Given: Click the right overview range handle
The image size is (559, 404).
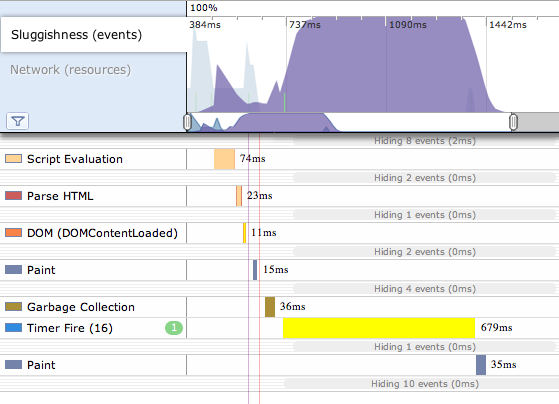Looking at the screenshot, I should pyautogui.click(x=513, y=122).
